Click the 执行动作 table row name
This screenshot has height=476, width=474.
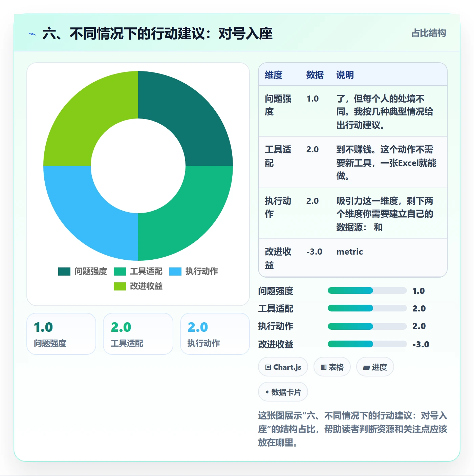[x=278, y=207]
